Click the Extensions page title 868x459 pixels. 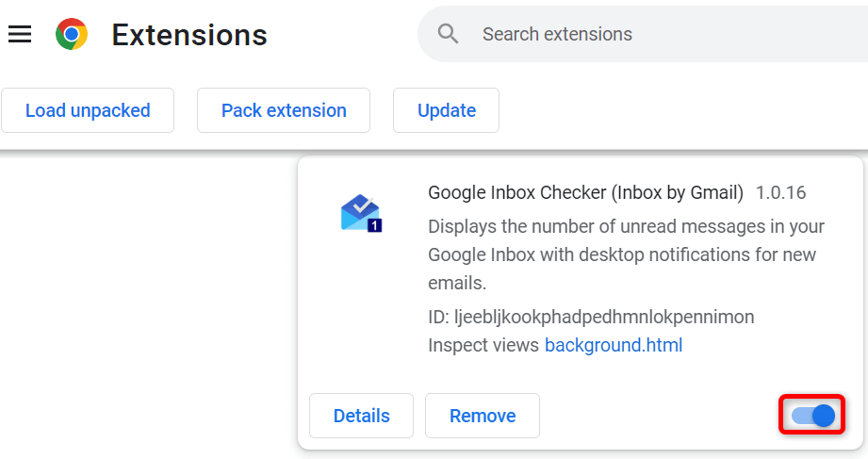(189, 35)
